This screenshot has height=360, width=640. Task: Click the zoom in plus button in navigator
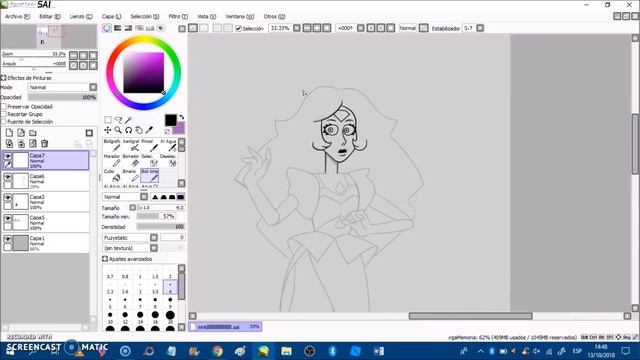coord(83,55)
